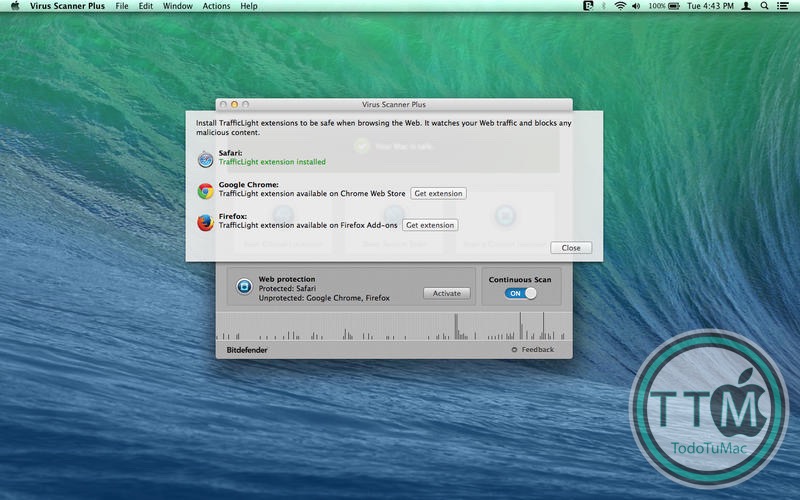This screenshot has height=500, width=800.
Task: Get extension for Firefox
Action: click(430, 225)
